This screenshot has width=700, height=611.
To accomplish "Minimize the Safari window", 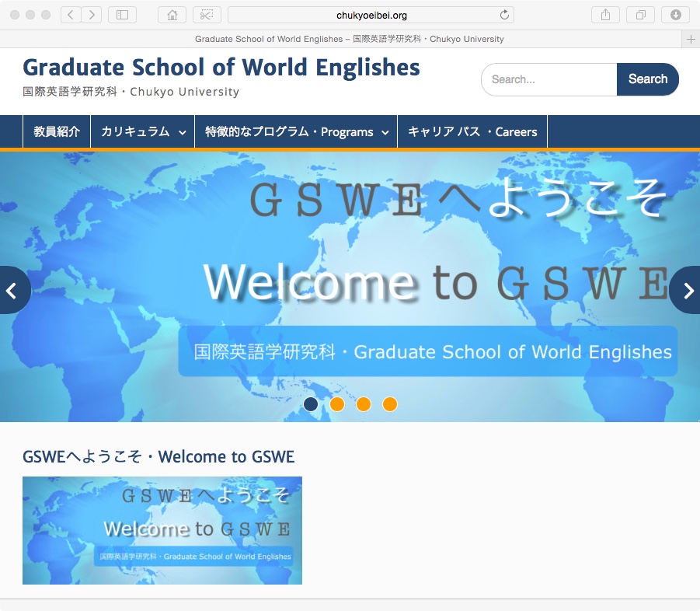I will coord(30,15).
